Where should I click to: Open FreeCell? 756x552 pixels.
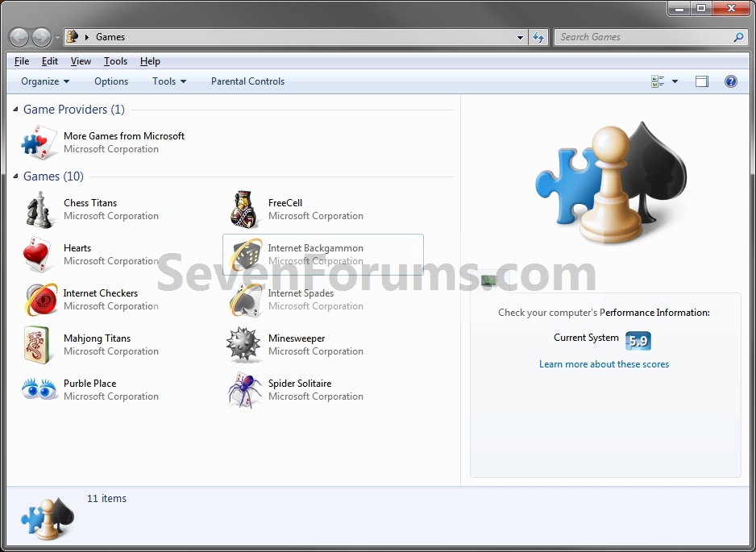pyautogui.click(x=285, y=203)
